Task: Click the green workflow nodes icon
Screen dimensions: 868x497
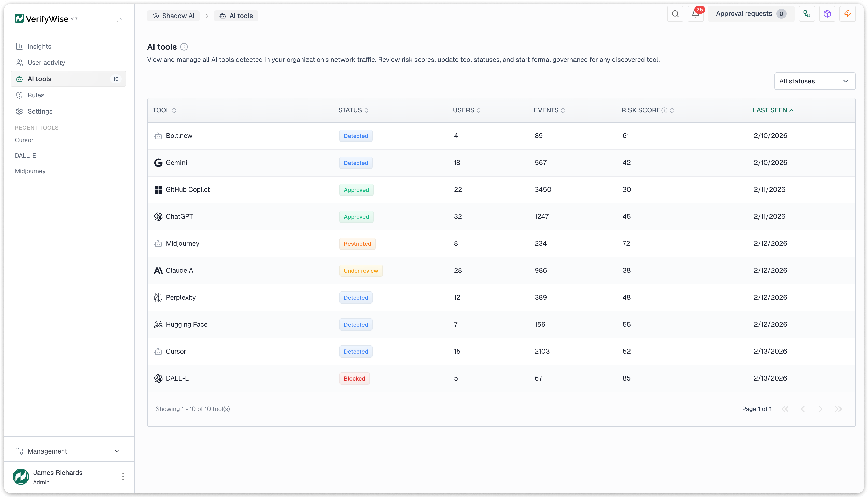Action: (807, 14)
